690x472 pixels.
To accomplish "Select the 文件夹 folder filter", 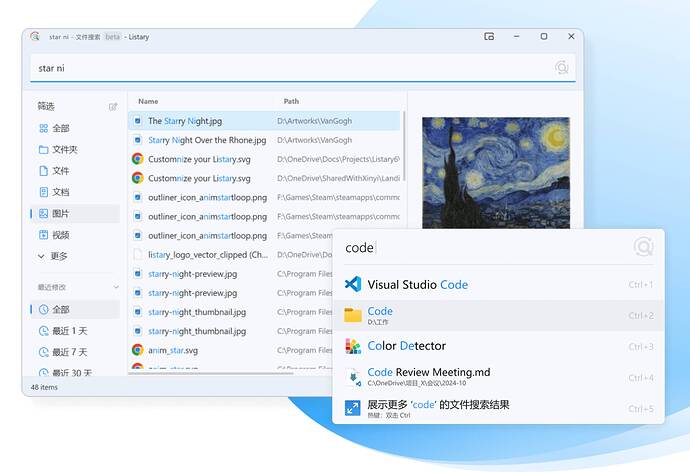I will (75, 150).
